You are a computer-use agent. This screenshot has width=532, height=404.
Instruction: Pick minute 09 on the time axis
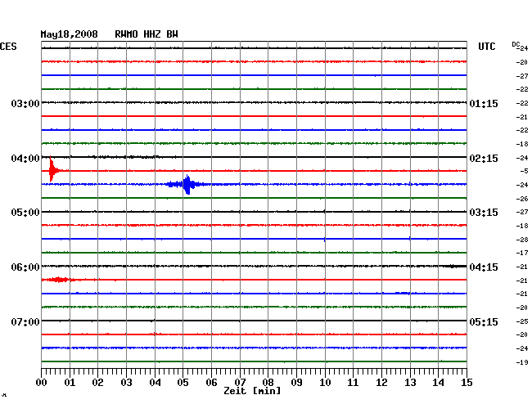click(x=296, y=382)
